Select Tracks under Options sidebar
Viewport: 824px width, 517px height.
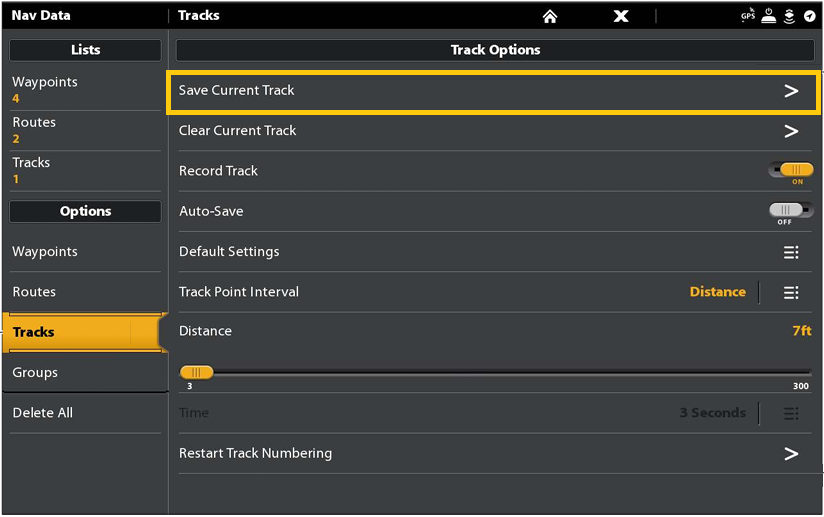[x=80, y=332]
